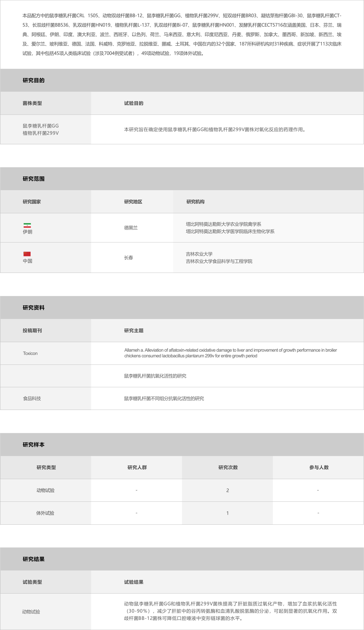Click study count 2 for 动物试验
The image size is (364, 630).
(x=228, y=490)
